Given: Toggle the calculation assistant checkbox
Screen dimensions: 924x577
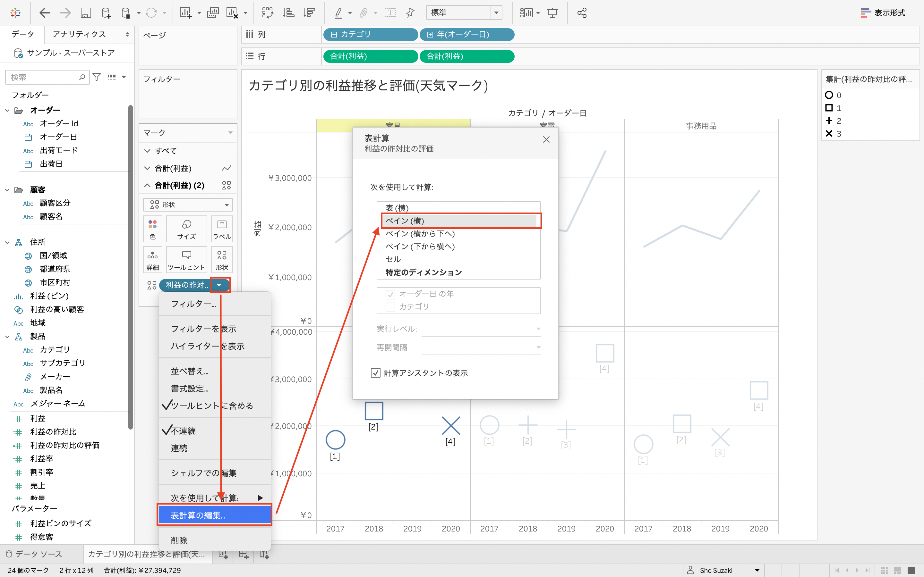Looking at the screenshot, I should click(x=375, y=373).
